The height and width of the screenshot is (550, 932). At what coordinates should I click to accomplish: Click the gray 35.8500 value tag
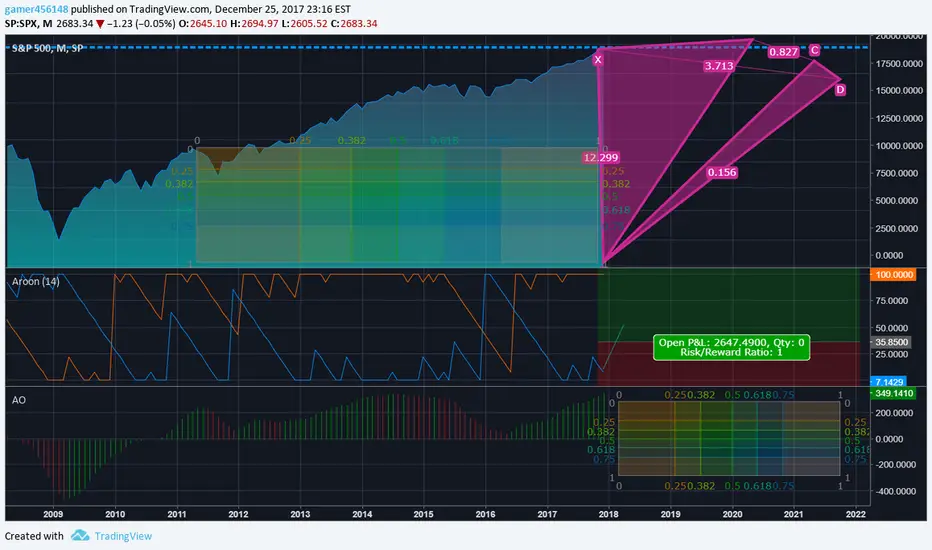coord(892,342)
